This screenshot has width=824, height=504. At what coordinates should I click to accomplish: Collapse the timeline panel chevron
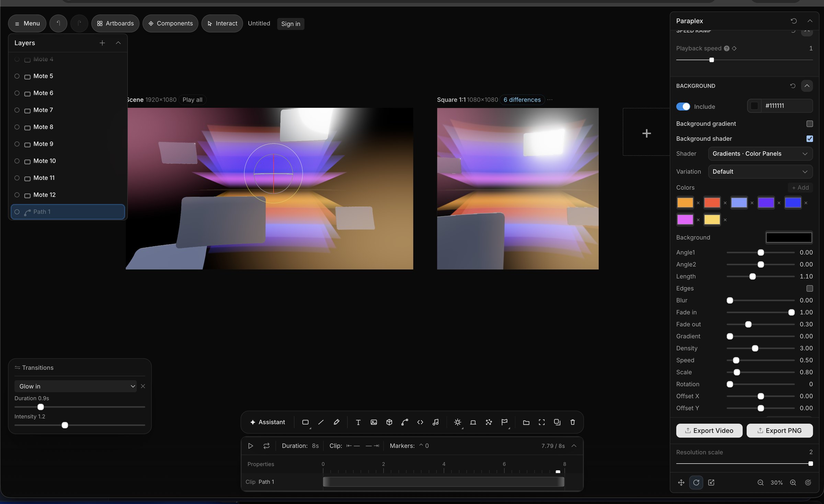(x=574, y=446)
